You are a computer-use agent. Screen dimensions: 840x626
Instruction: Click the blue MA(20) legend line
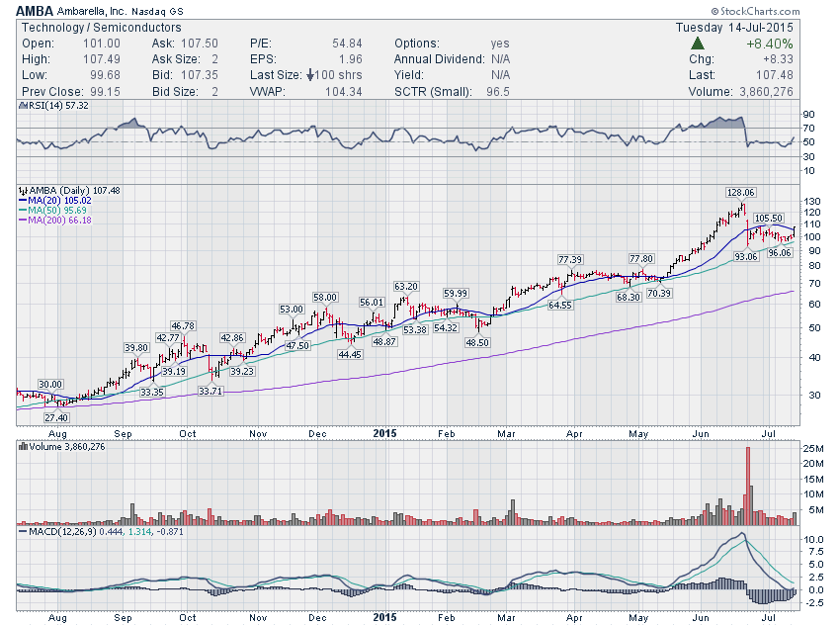click(23, 201)
